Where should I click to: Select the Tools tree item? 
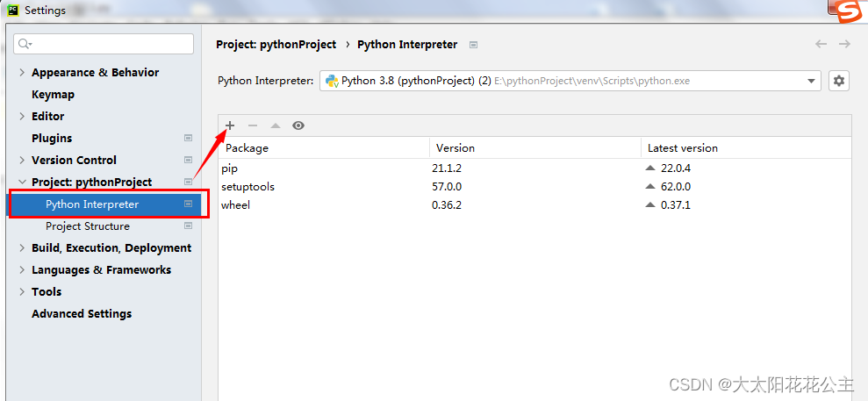pyautogui.click(x=47, y=291)
